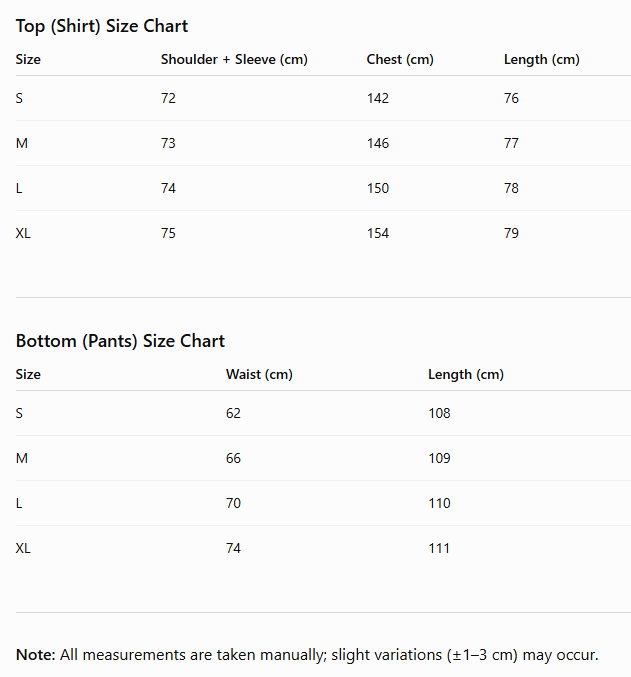Screen dimensions: 631x677
Task: Click waist value 70 for pants L
Action: [233, 503]
